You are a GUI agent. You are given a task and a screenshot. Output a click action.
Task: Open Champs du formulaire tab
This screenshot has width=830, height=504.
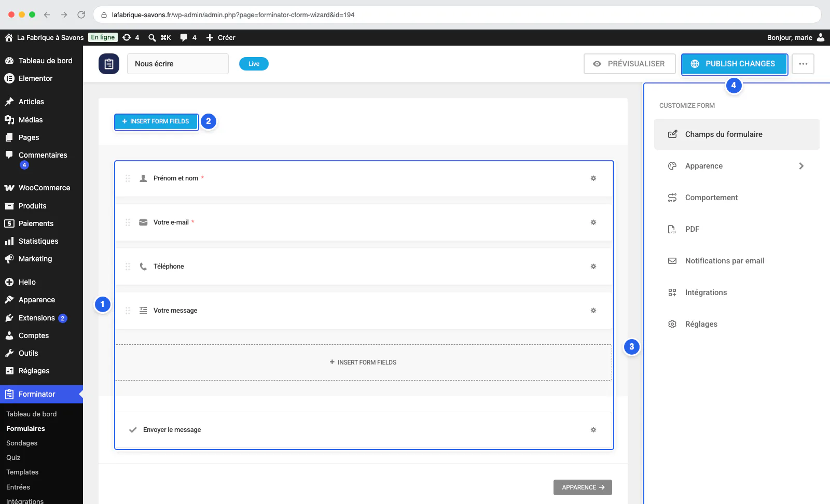click(x=737, y=134)
